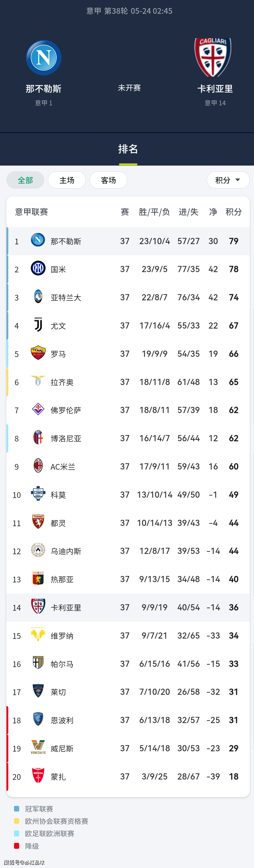Open the Como team logo
254x868 pixels.
click(x=38, y=494)
